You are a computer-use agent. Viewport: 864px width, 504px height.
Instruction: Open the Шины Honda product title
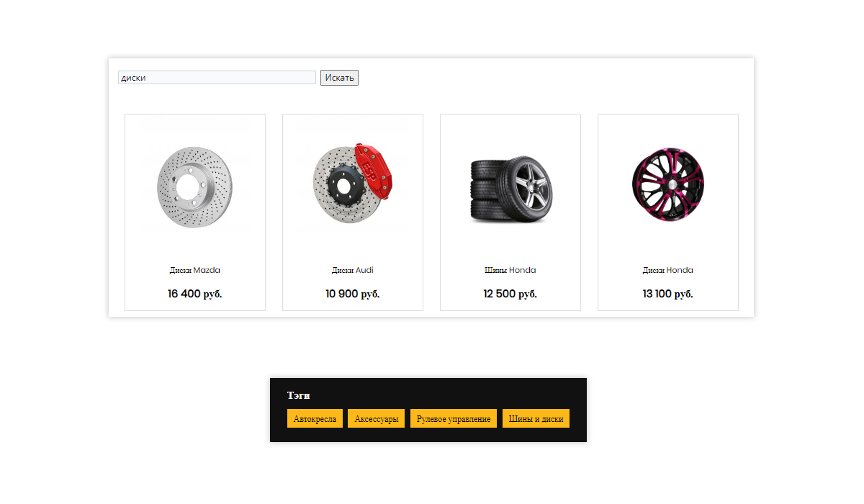[510, 270]
